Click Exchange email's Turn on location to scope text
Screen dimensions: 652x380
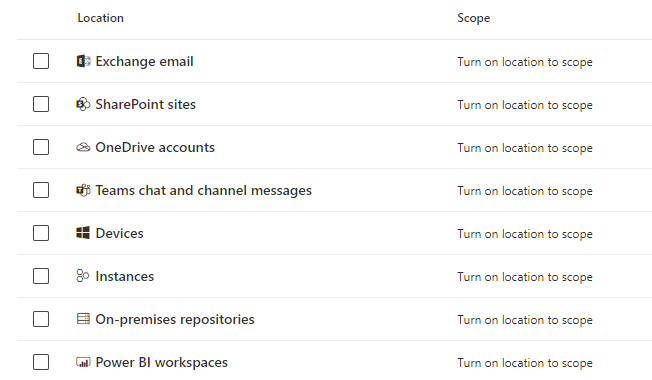[525, 62]
